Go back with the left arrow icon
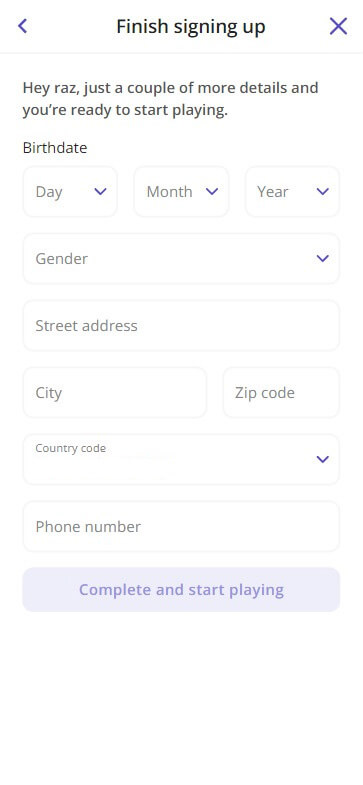The width and height of the screenshot is (363, 785). point(23,26)
